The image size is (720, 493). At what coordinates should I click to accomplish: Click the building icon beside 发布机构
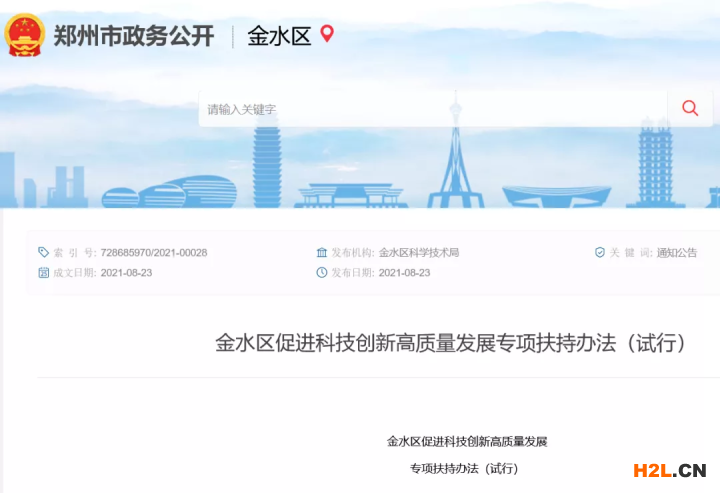pyautogui.click(x=322, y=252)
